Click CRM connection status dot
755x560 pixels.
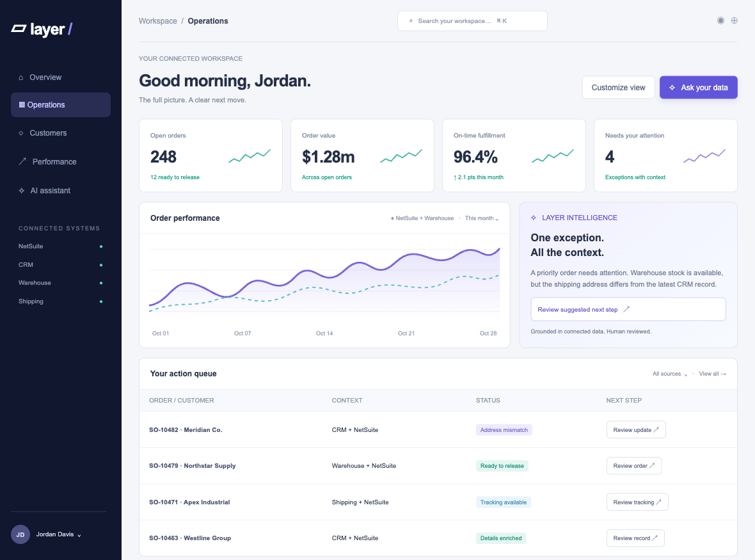pyautogui.click(x=101, y=265)
